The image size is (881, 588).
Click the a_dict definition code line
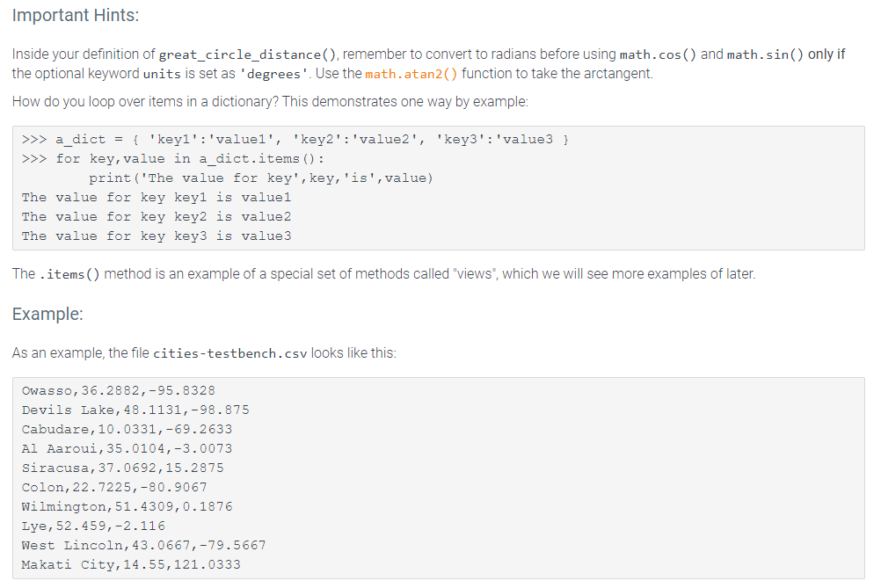295,139
